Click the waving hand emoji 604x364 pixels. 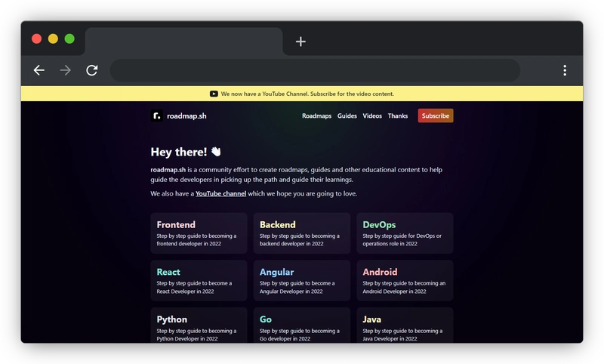pos(216,152)
